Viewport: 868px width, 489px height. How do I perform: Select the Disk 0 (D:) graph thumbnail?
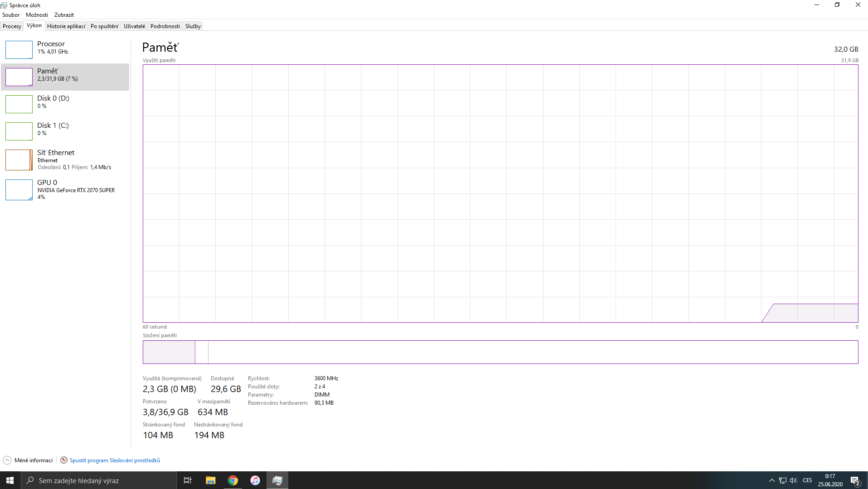tap(19, 104)
